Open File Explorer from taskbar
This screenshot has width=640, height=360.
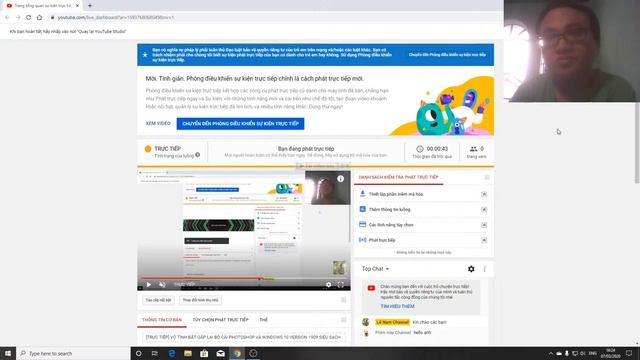coord(188,353)
